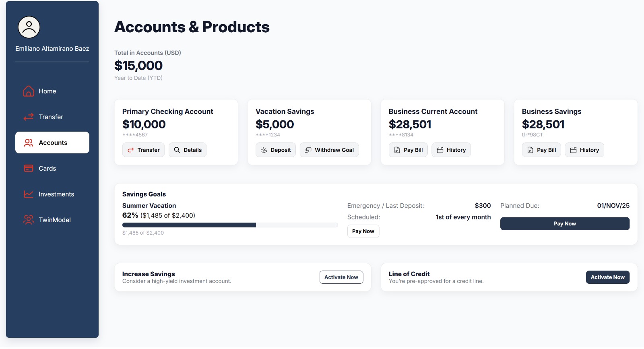The width and height of the screenshot is (644, 349).
Task: Go to Investments in the sidebar
Action: click(x=56, y=194)
